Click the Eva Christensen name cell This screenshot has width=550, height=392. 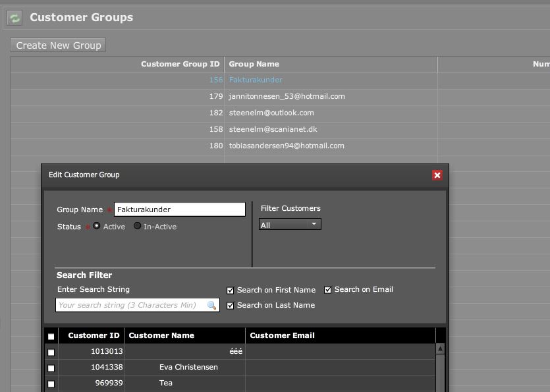(188, 367)
